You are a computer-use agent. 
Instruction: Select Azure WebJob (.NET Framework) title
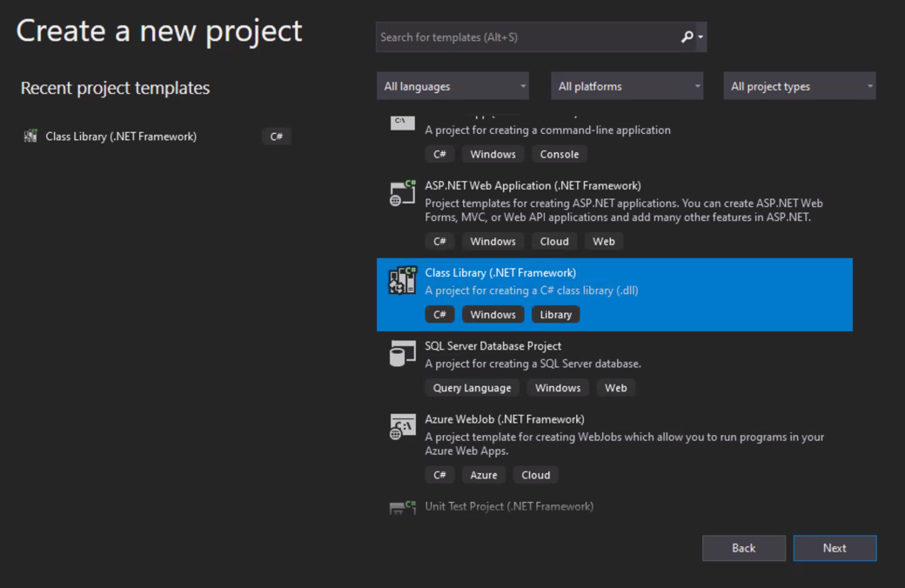505,419
